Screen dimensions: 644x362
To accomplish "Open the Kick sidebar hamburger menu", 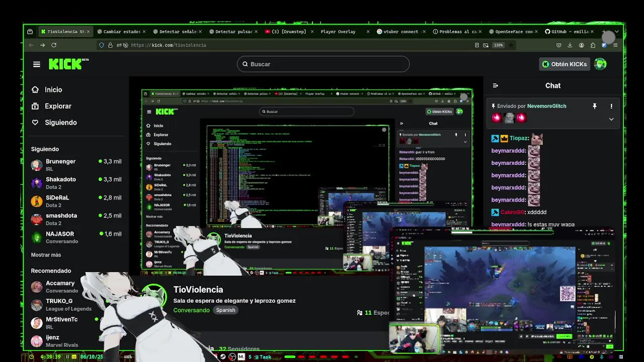I will (x=37, y=64).
